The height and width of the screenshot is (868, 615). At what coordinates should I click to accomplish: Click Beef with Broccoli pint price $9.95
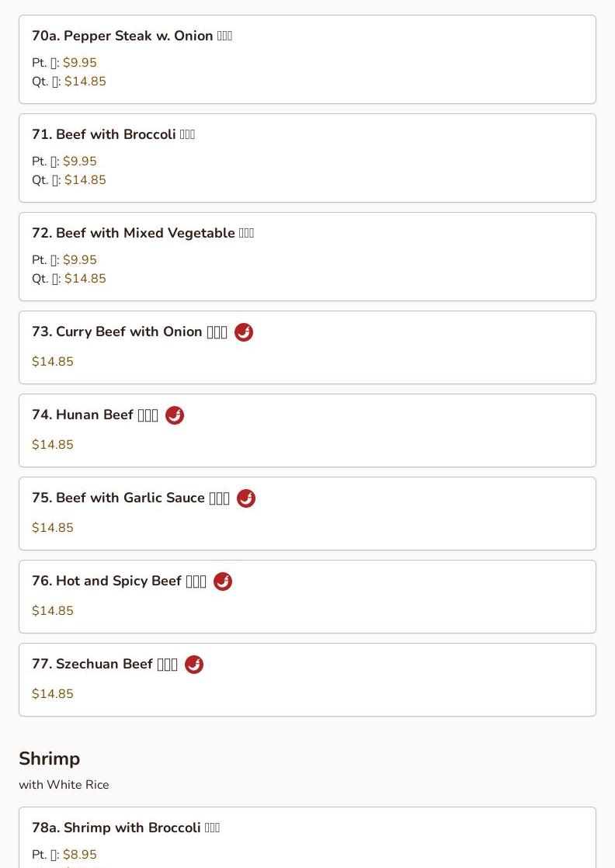point(80,161)
